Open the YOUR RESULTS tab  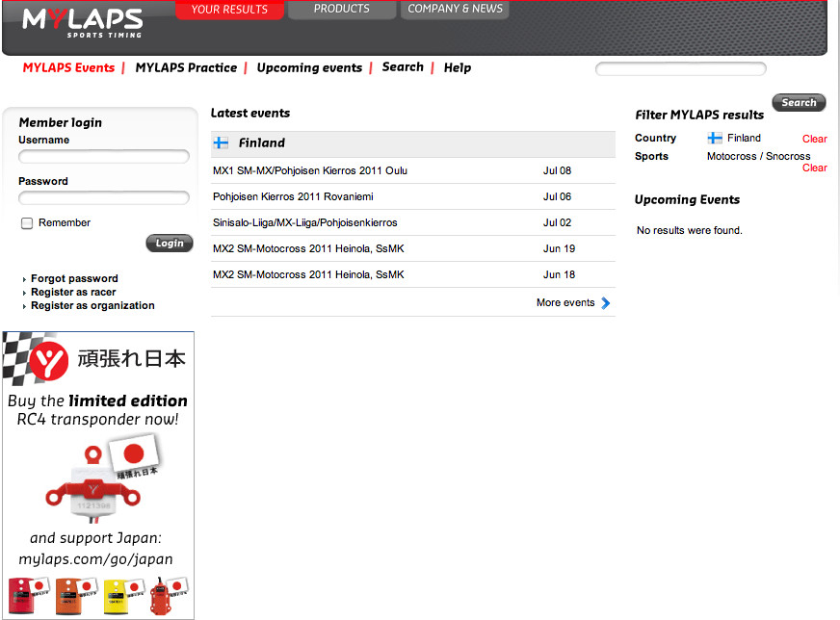(229, 9)
